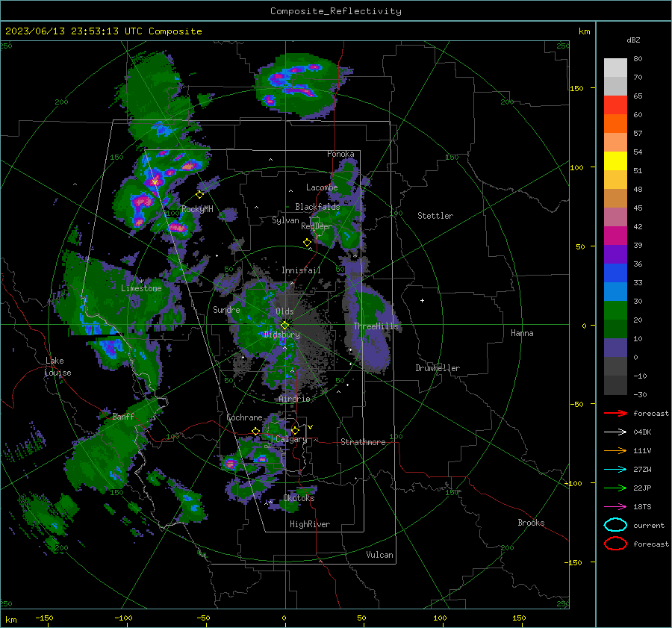
Task: Click the light blue dBZ legend swatch
Action: pyautogui.click(x=615, y=292)
